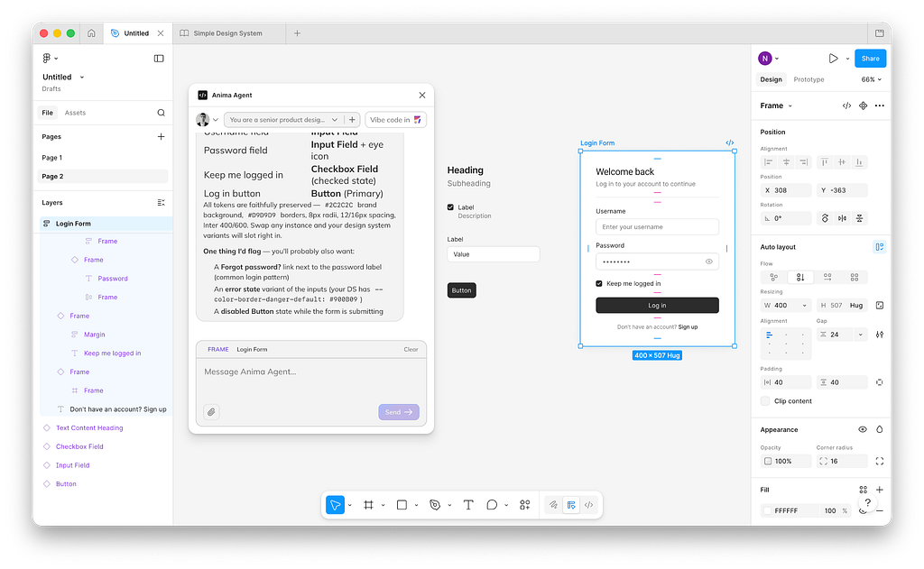Screen dimensions: 924x569
Task: Toggle the Appearance visibility eye icon
Action: tap(863, 430)
